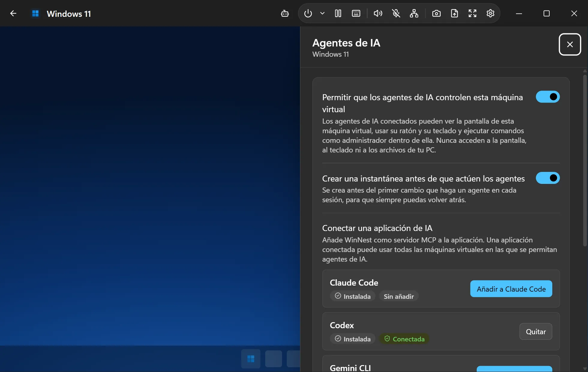Screen dimensions: 588x372
Task: Click the Claude Code card title
Action: pos(354,283)
